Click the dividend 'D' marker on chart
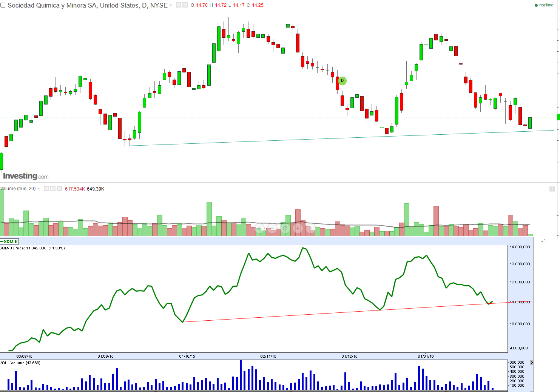The image size is (560, 392). (342, 81)
